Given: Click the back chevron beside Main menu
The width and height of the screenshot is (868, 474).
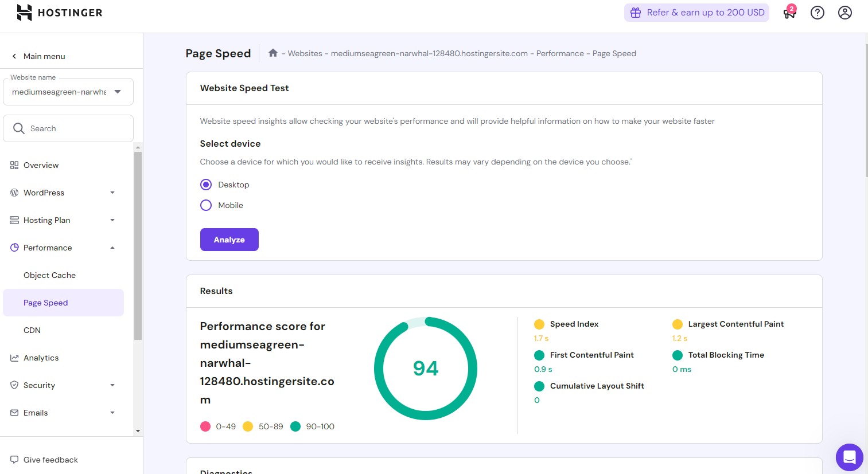Looking at the screenshot, I should click(x=14, y=56).
